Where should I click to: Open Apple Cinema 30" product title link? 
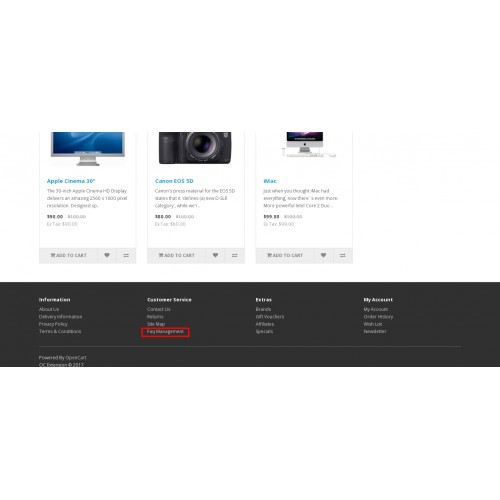point(71,181)
